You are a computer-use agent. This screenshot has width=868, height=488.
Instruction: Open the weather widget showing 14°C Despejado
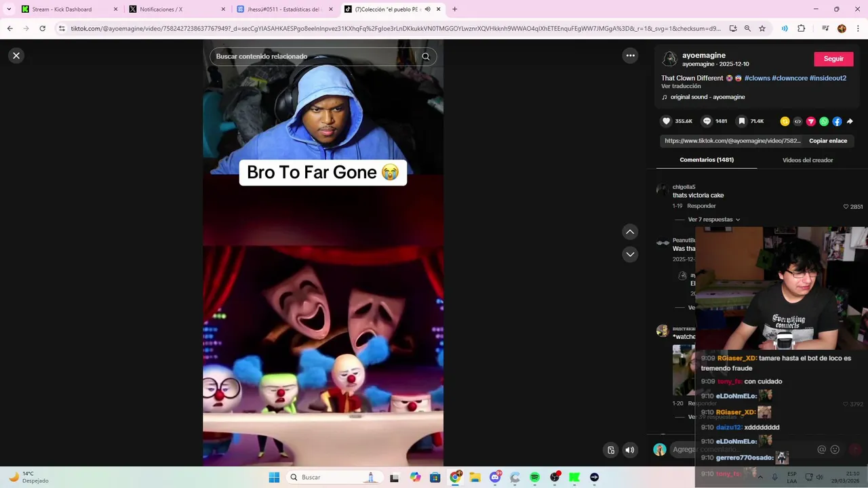tap(30, 477)
